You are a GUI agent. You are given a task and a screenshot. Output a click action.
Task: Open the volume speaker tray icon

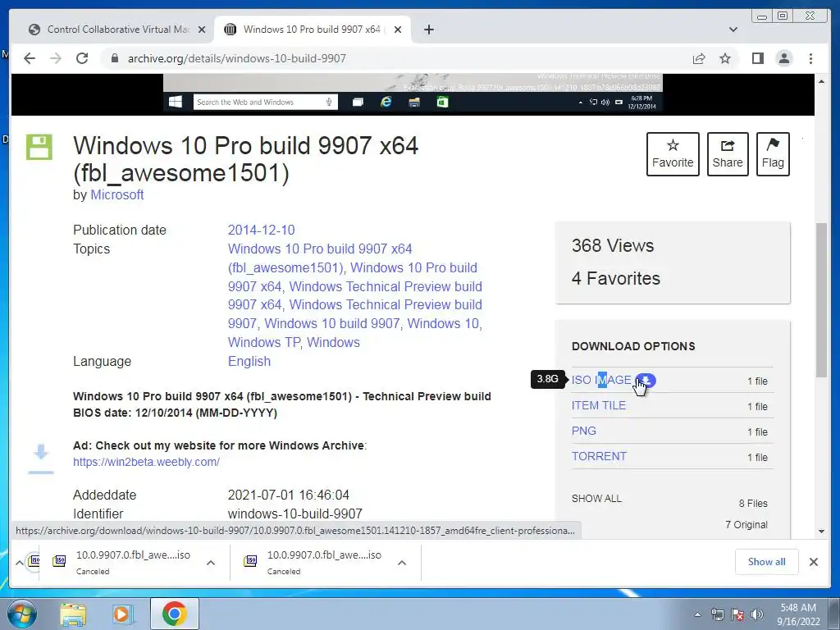757,614
